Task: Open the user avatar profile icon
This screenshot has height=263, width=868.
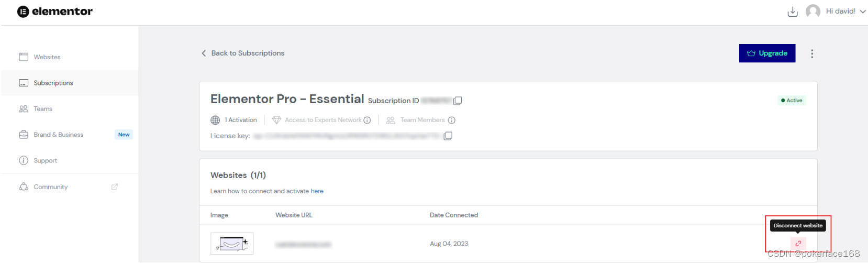Action: point(813,11)
